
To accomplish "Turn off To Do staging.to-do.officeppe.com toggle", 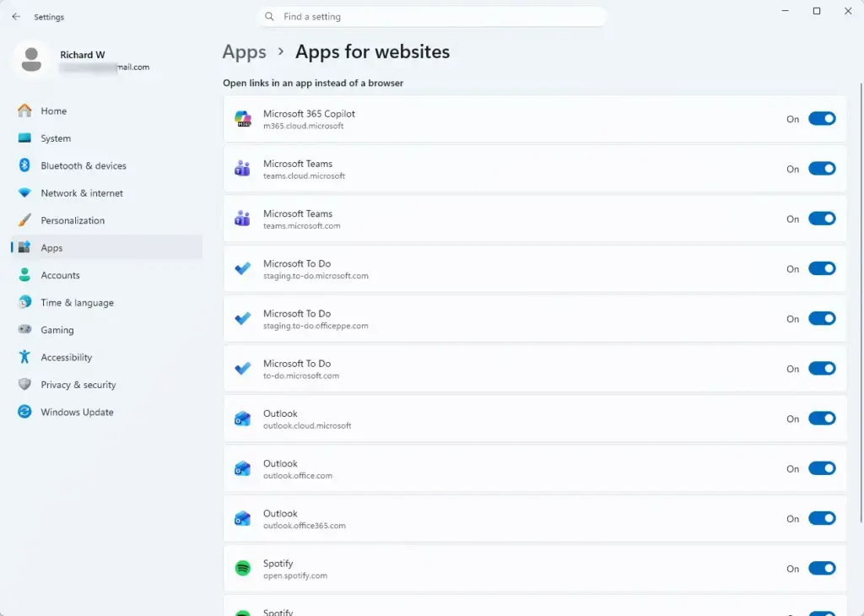I will pos(822,318).
